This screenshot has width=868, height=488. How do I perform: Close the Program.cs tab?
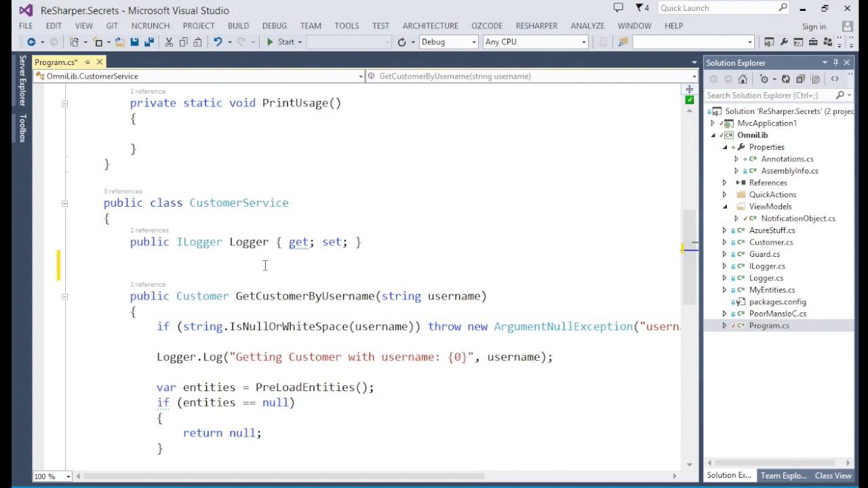click(x=99, y=62)
